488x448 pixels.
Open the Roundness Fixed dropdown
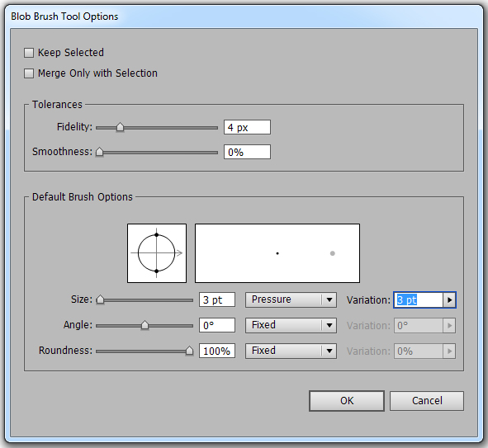tap(291, 351)
